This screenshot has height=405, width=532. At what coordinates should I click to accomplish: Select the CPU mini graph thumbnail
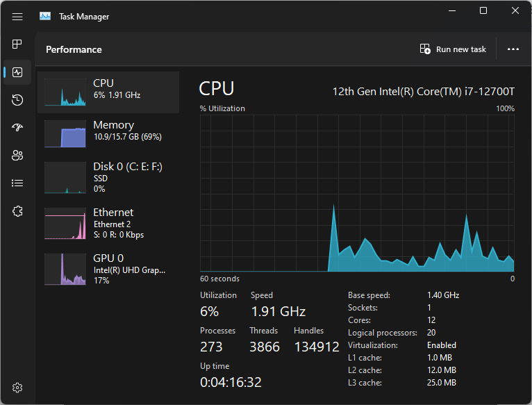tap(65, 92)
